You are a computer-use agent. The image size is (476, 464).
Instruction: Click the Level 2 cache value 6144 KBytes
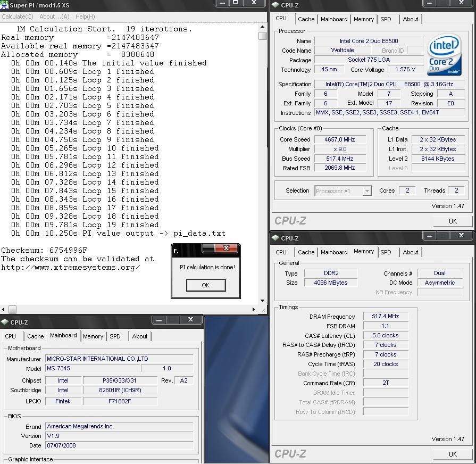coord(438,159)
